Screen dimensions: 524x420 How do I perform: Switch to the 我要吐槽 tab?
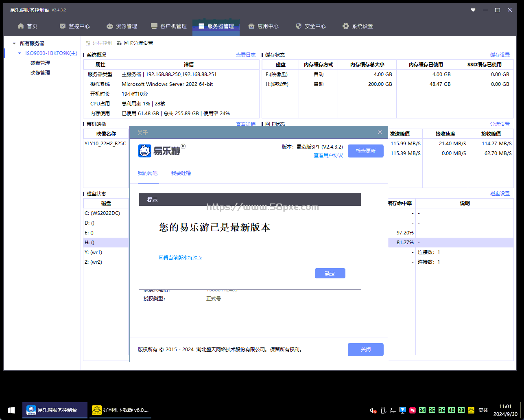(x=181, y=173)
